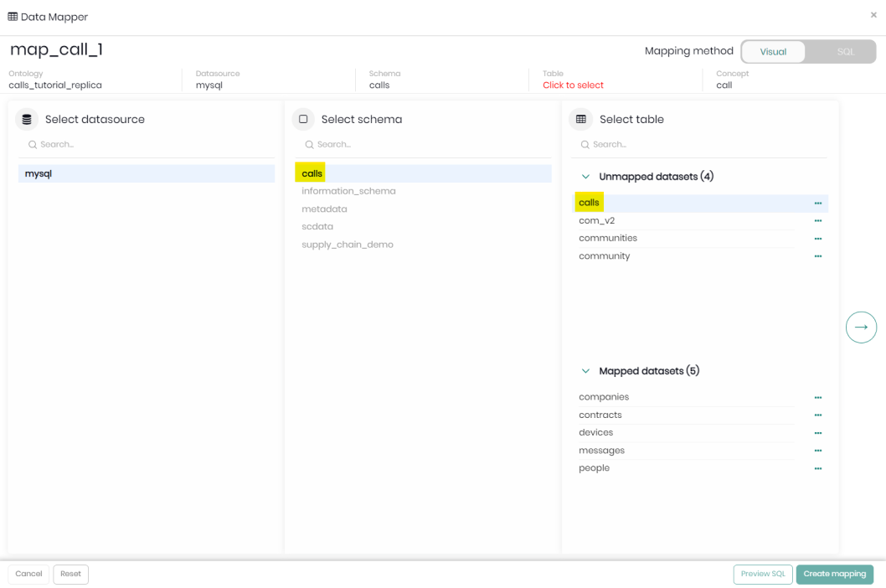Open the more options menu for calls table
The width and height of the screenshot is (886, 588).
[817, 203]
